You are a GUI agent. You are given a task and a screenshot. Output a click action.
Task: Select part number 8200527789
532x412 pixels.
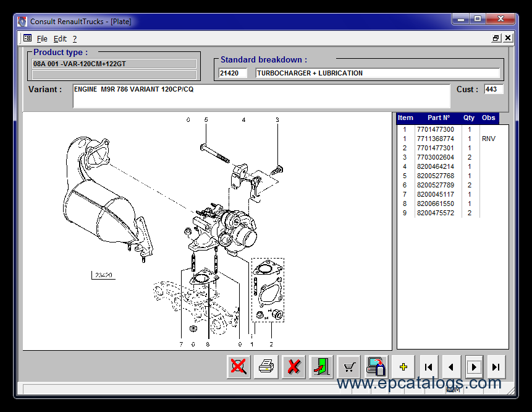coord(436,185)
